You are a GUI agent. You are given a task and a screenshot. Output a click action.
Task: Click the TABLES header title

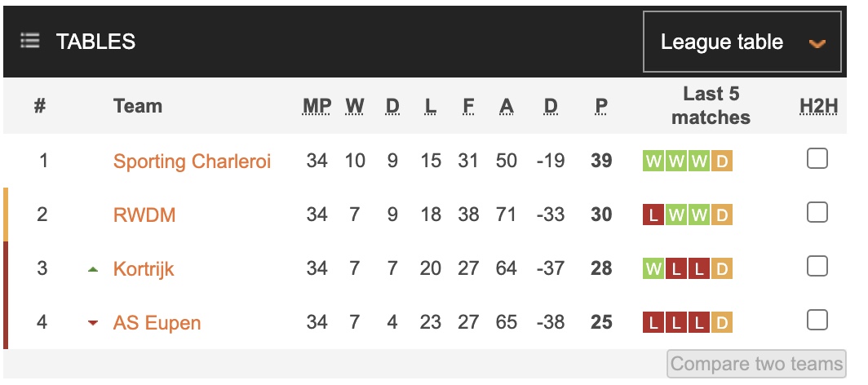tap(95, 42)
